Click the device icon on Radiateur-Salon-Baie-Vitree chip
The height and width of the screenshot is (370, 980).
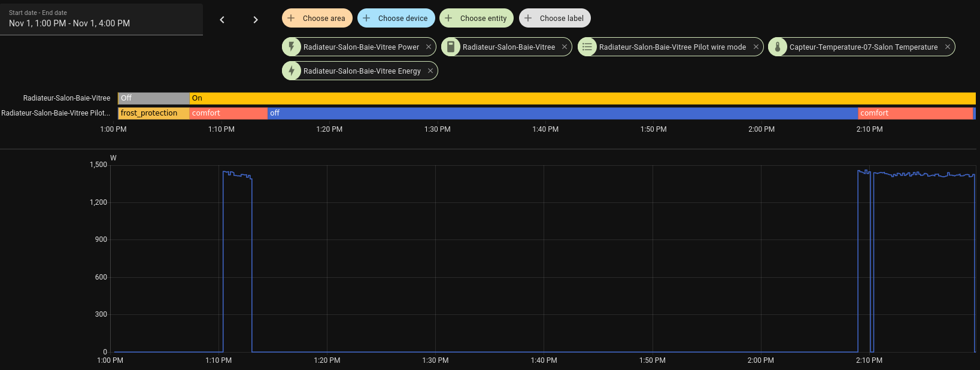pos(451,47)
